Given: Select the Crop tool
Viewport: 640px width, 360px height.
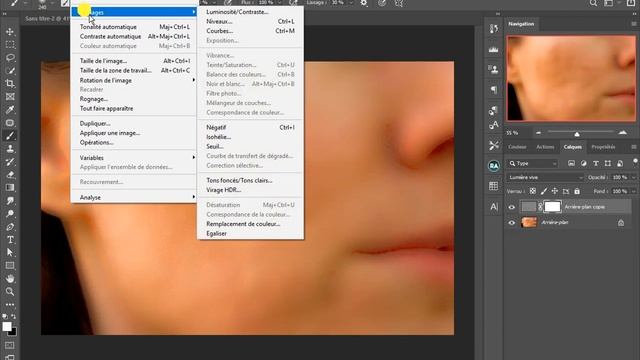Looking at the screenshot, I should pyautogui.click(x=10, y=84).
